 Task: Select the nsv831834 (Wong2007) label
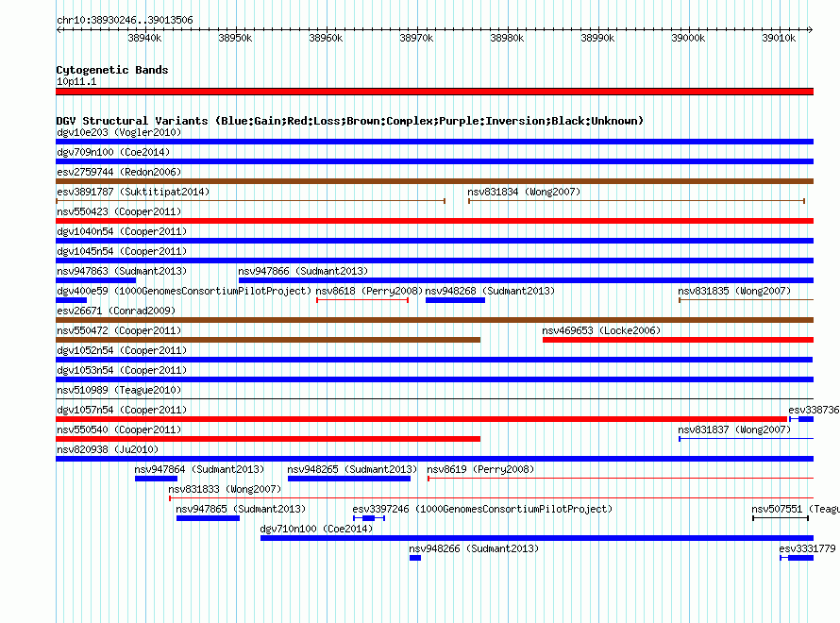tap(524, 192)
